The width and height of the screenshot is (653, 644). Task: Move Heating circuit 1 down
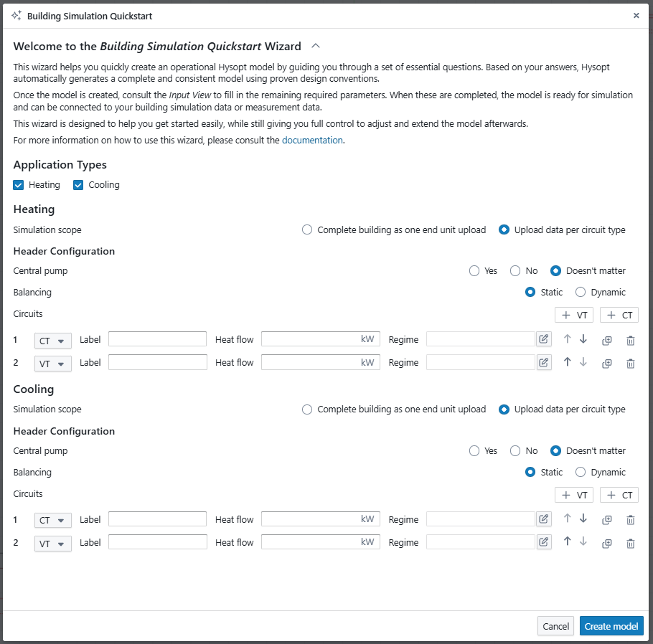(583, 339)
